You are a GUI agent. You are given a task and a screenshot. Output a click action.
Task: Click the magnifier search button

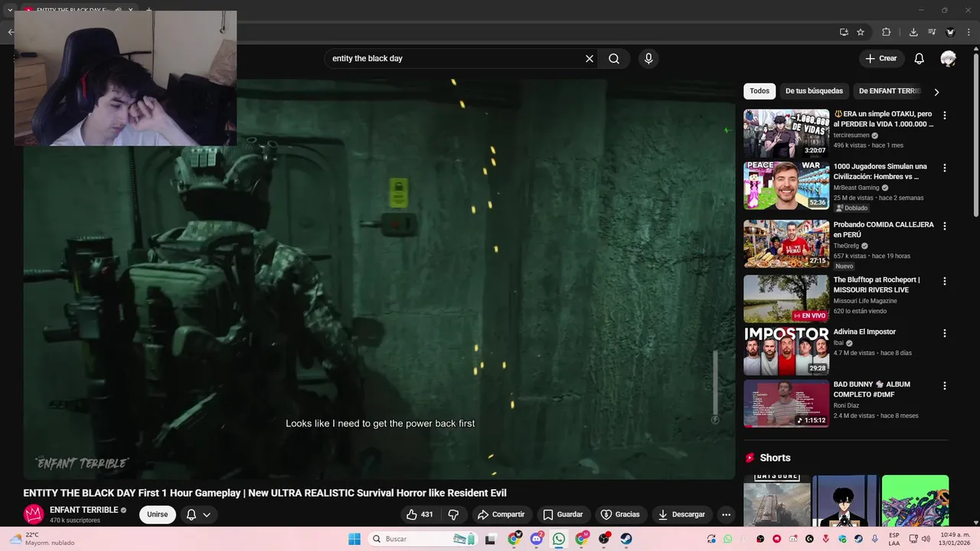tap(614, 59)
